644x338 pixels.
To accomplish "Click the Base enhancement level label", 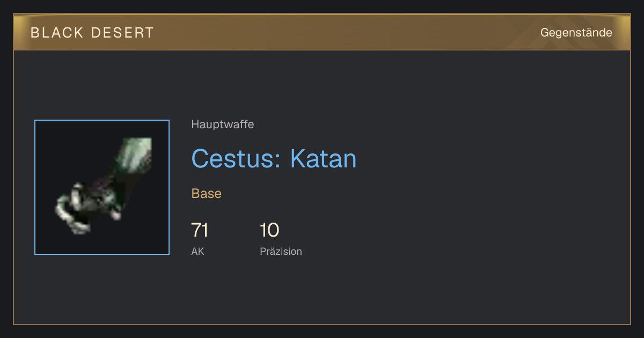I will click(x=207, y=193).
